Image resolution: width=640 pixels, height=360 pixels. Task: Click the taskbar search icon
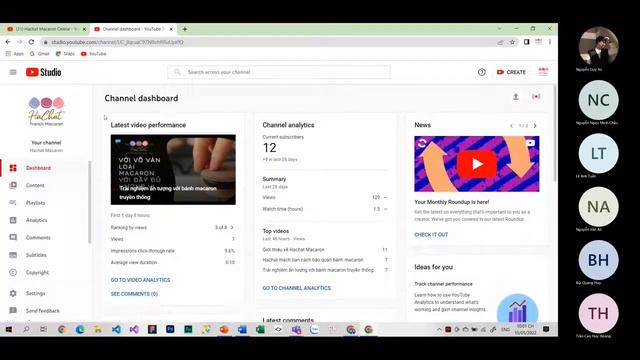click(26, 329)
